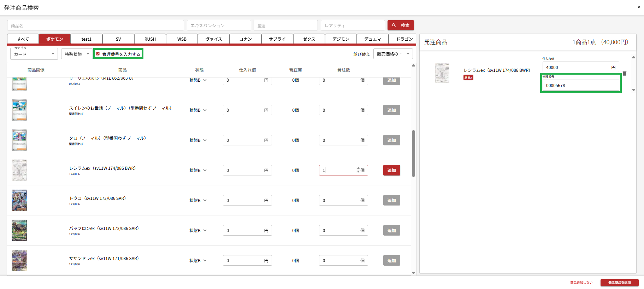This screenshot has width=644, height=289.
Task: Open the カテゴリ dropdown
Action: [34, 54]
